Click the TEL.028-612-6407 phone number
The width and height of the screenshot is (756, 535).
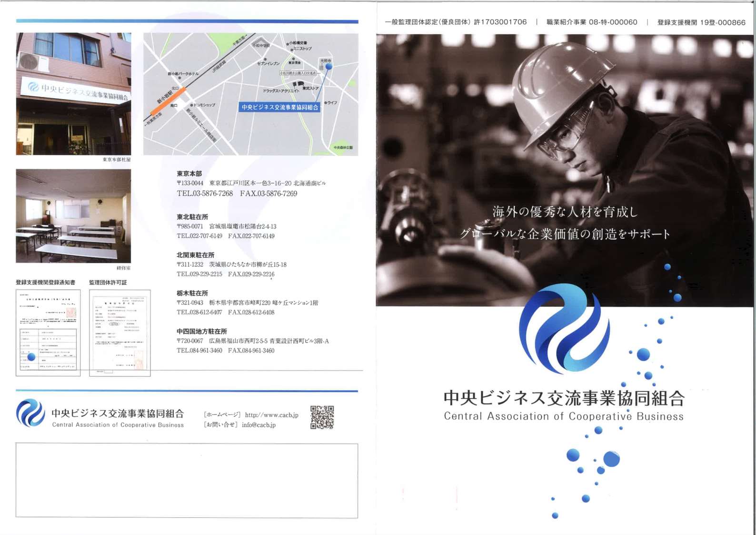tap(199, 312)
